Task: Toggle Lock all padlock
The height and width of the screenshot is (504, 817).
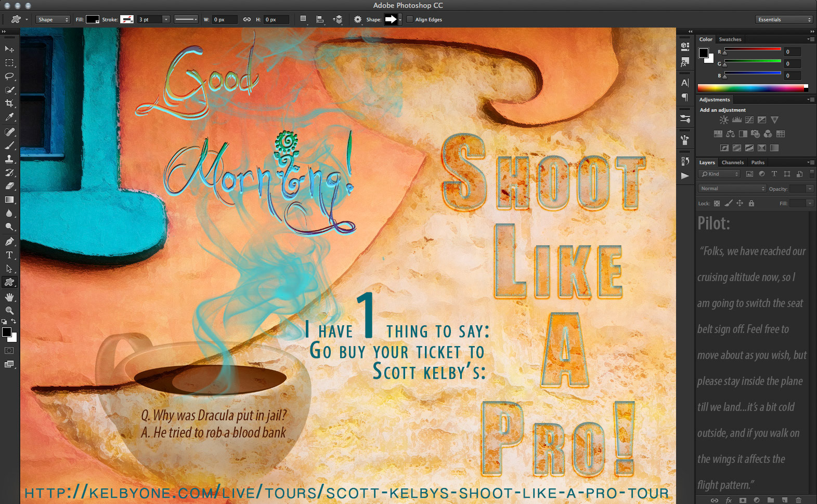Action: [751, 204]
